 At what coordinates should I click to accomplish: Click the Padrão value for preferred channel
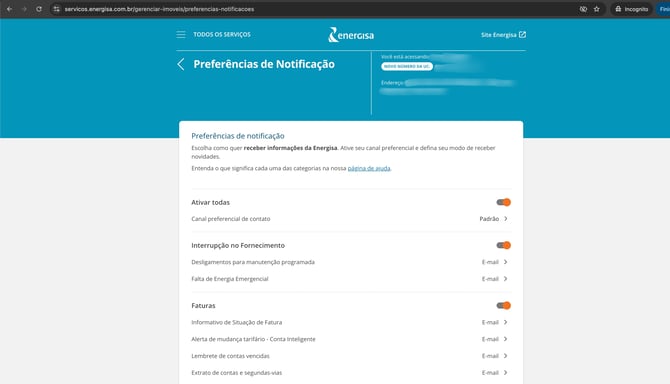click(489, 219)
